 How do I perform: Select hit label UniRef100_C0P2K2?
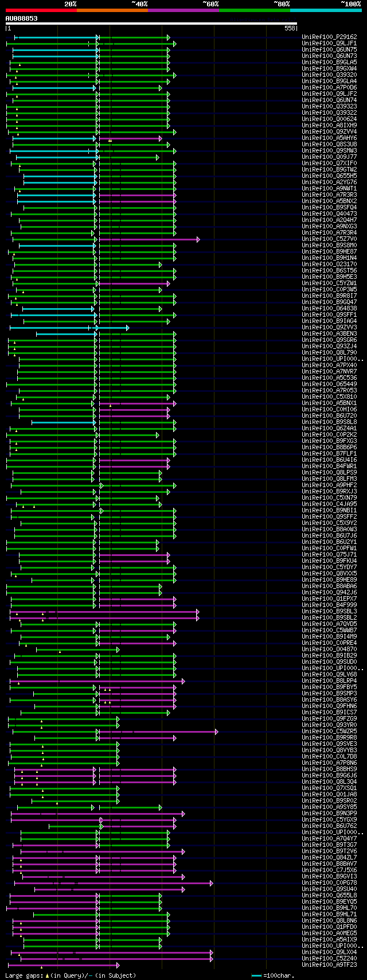click(329, 435)
